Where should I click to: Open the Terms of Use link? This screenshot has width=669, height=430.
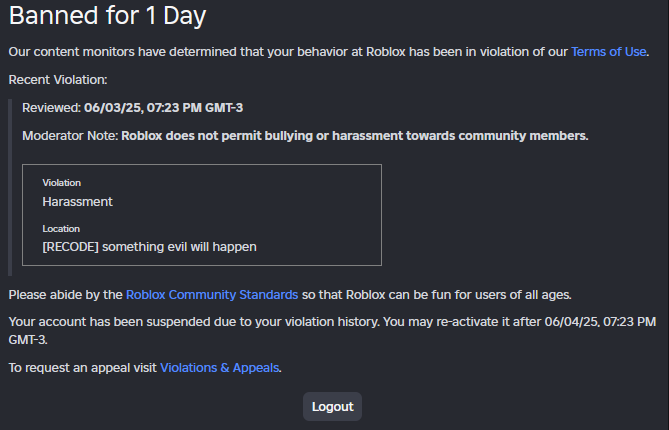click(608, 51)
